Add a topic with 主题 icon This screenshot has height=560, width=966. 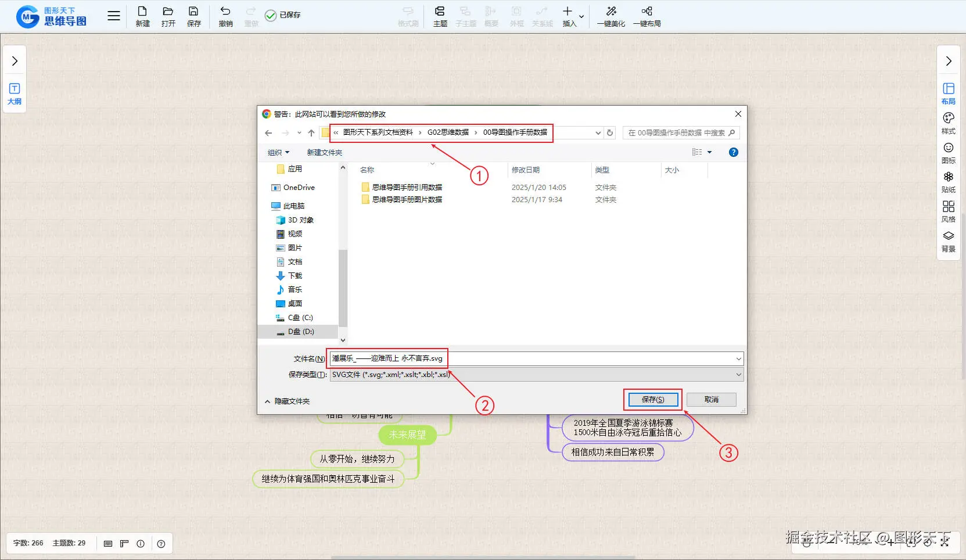pos(440,16)
